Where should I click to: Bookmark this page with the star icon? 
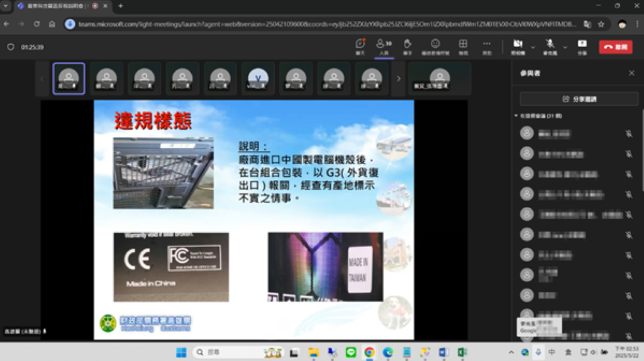click(601, 24)
